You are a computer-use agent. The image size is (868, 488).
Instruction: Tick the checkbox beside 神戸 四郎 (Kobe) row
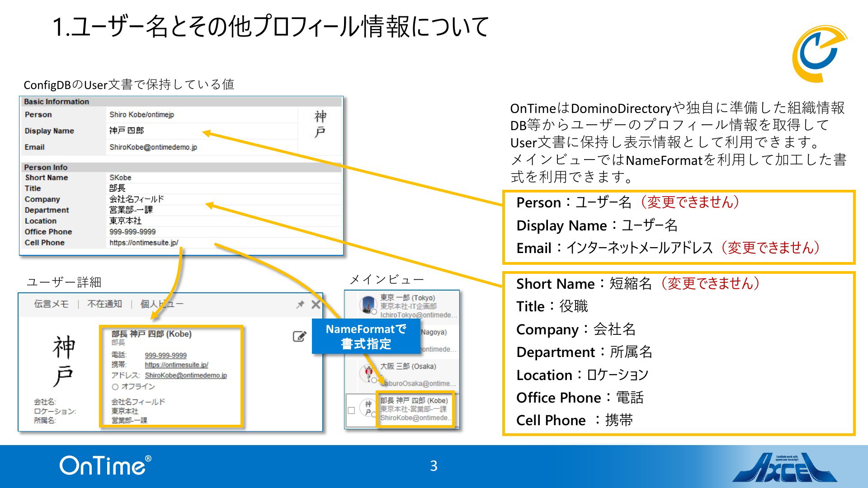pos(351,410)
